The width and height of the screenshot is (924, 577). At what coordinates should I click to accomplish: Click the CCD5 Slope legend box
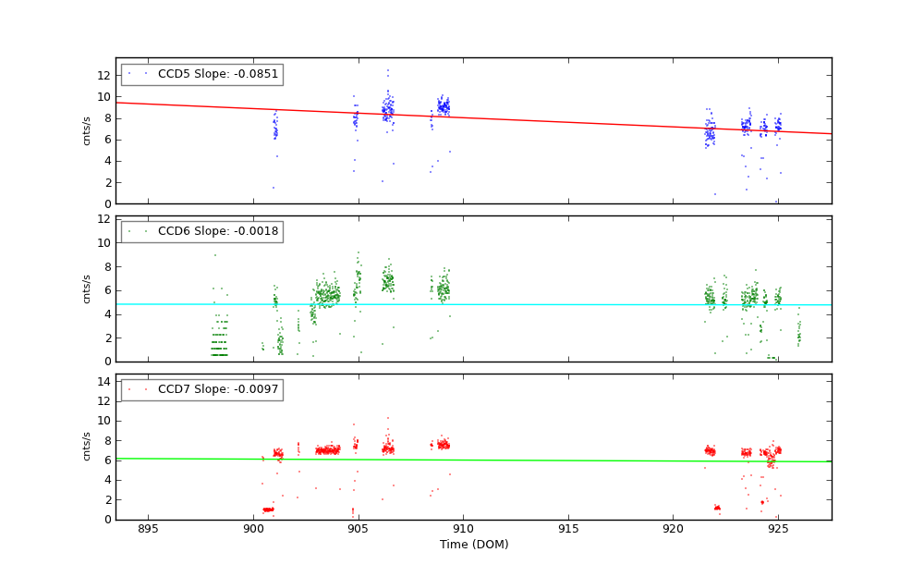(x=201, y=74)
